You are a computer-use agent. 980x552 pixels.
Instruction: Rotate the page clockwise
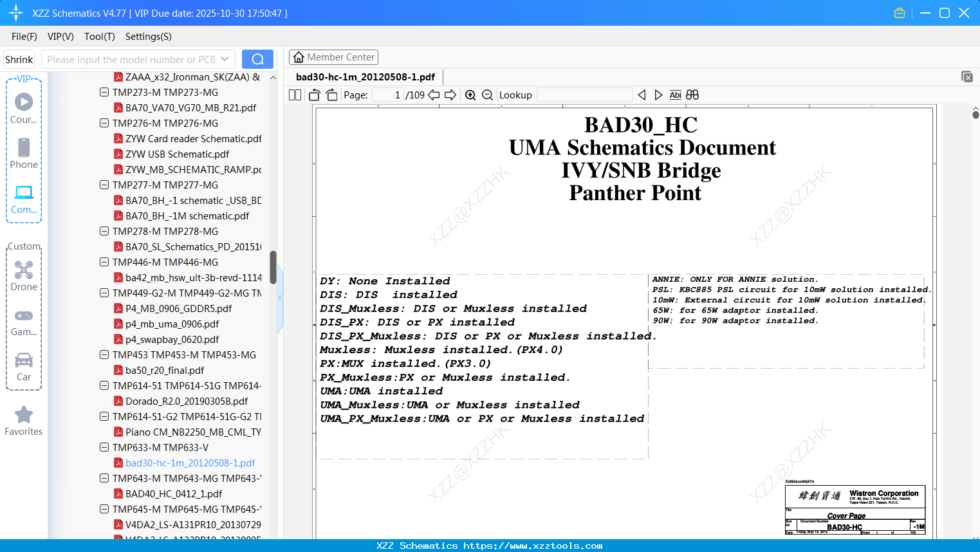point(331,95)
